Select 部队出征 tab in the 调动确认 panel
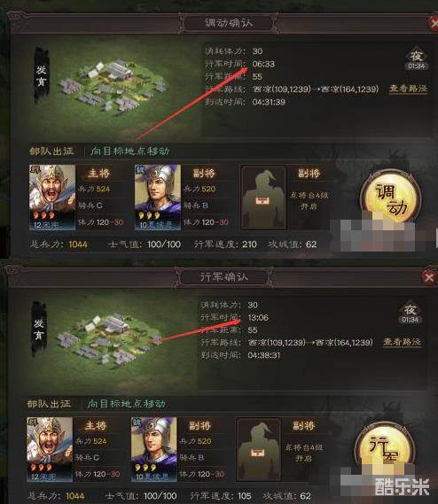 (51, 151)
